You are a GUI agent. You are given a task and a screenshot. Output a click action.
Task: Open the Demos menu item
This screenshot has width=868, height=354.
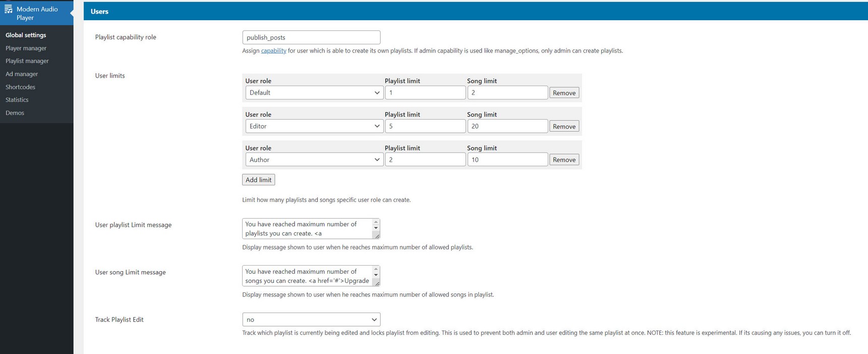[x=15, y=113]
